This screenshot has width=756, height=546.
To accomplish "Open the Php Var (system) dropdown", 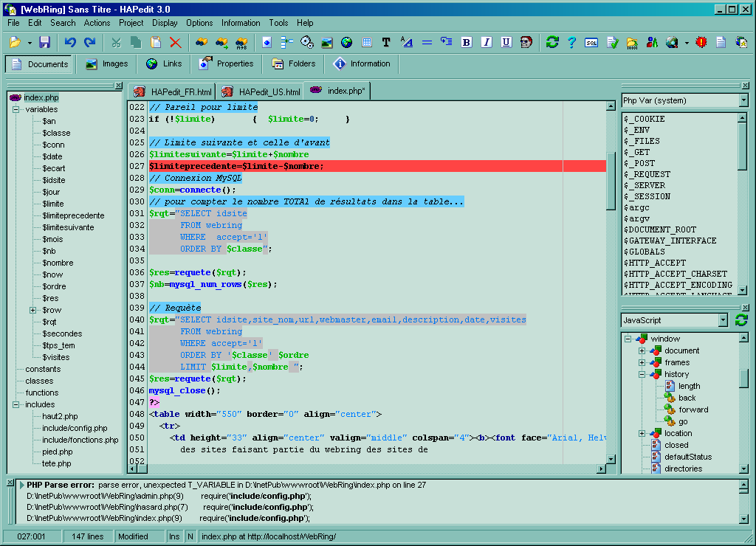I will tap(743, 100).
